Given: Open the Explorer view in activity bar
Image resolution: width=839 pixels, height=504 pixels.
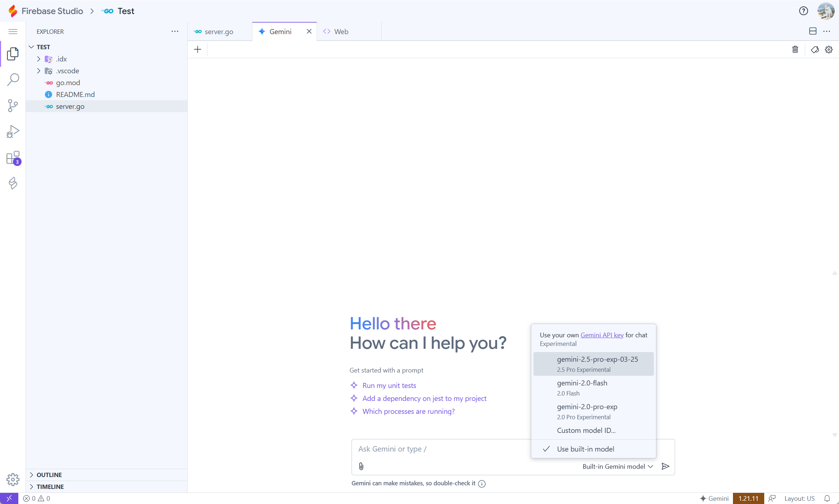Looking at the screenshot, I should pyautogui.click(x=13, y=54).
